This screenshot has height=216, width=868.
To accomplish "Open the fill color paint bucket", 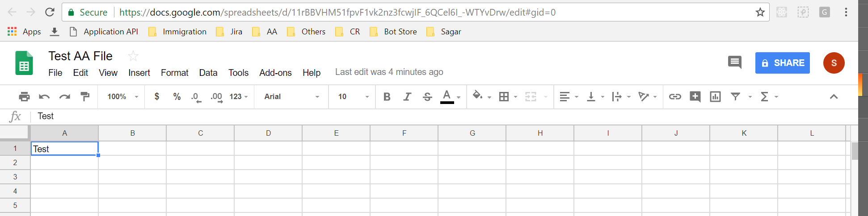I will point(478,96).
